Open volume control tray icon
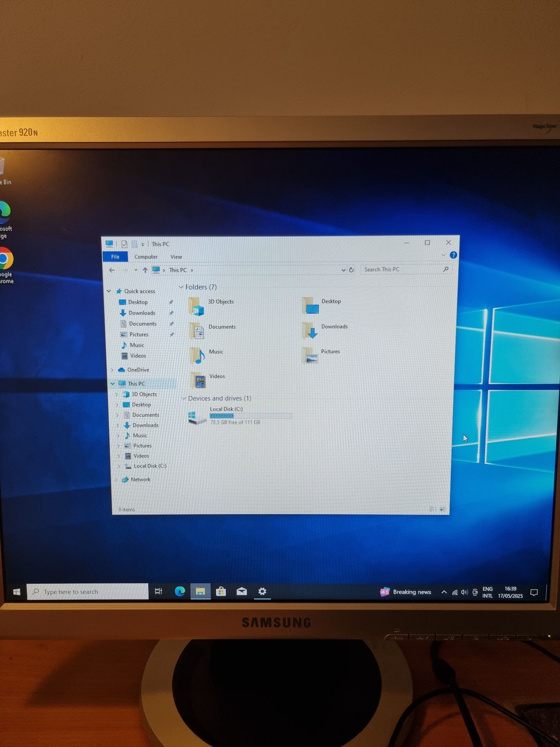The image size is (560, 747). point(464,592)
